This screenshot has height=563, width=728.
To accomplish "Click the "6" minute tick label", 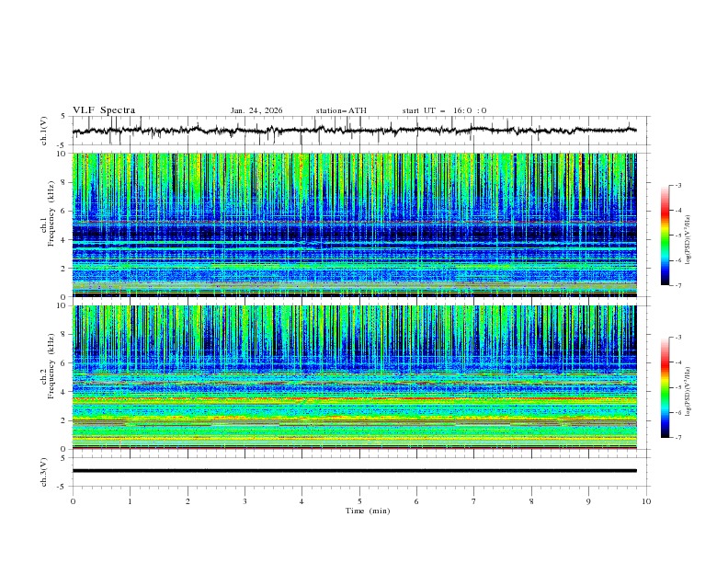I will point(416,501).
